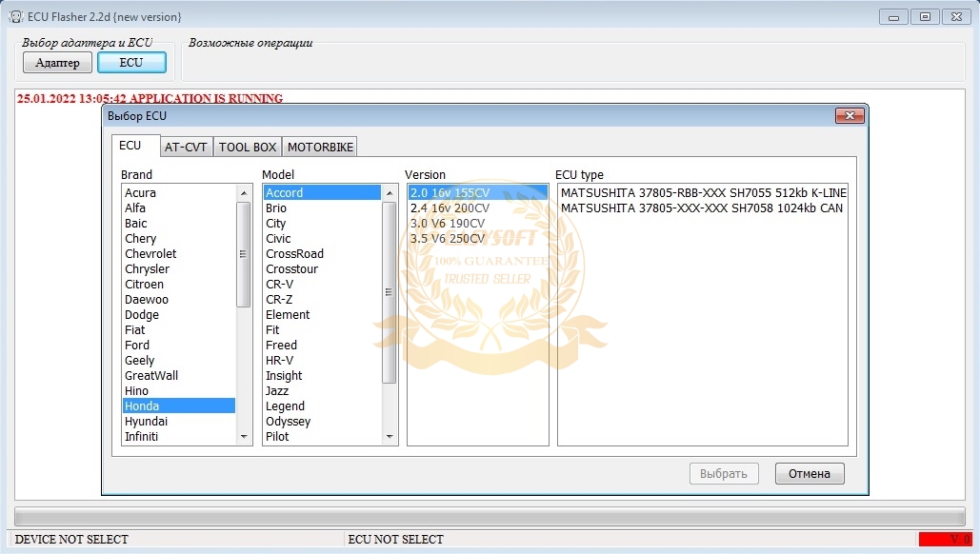Select CR-V model
This screenshot has height=554, width=980.
322,285
